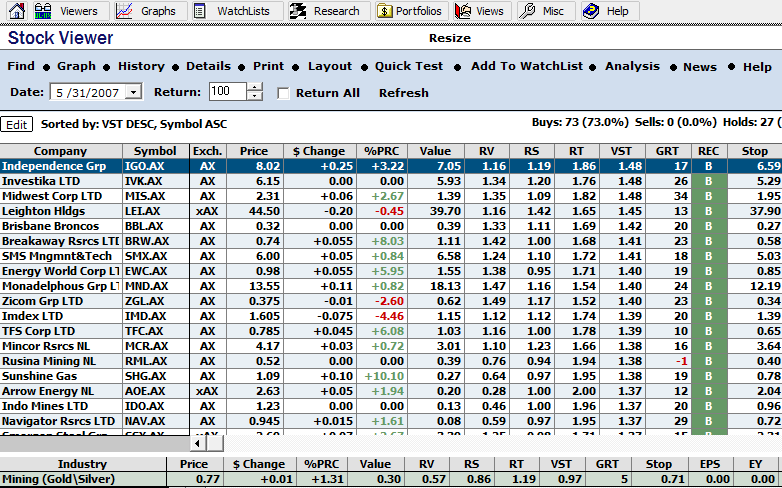Increase the Return count with up arrow
Viewport: 782px width, 488px height.
click(254, 87)
